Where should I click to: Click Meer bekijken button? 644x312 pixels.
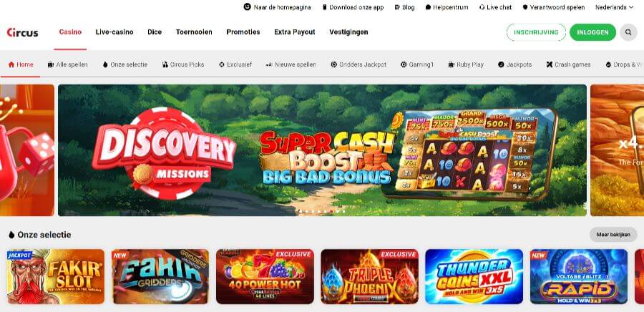tap(613, 235)
